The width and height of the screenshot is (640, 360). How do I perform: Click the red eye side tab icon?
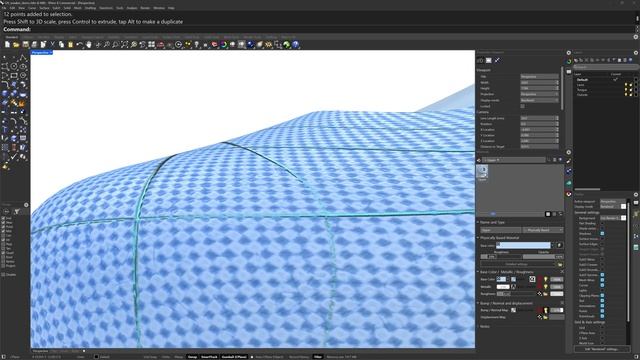569,194
